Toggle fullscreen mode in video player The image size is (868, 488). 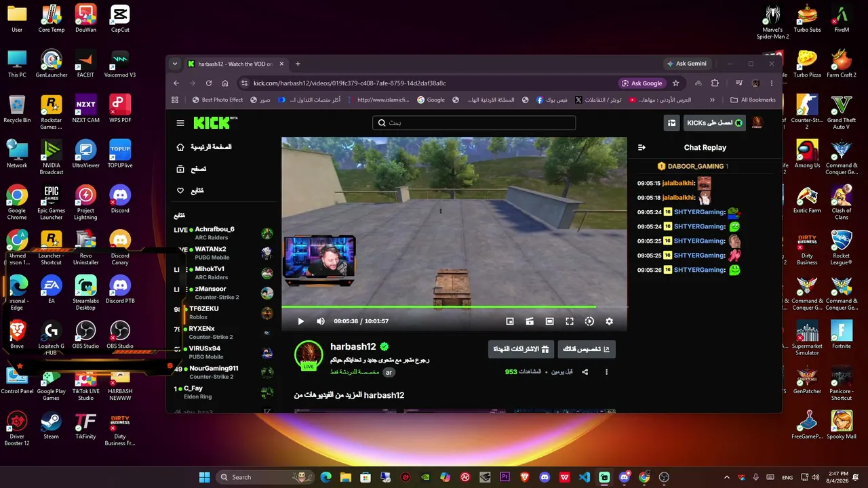click(570, 321)
